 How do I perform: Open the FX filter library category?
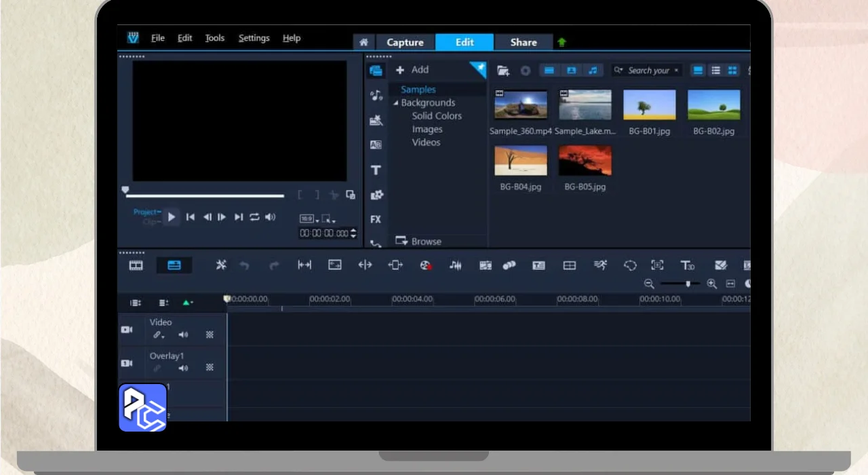(376, 220)
